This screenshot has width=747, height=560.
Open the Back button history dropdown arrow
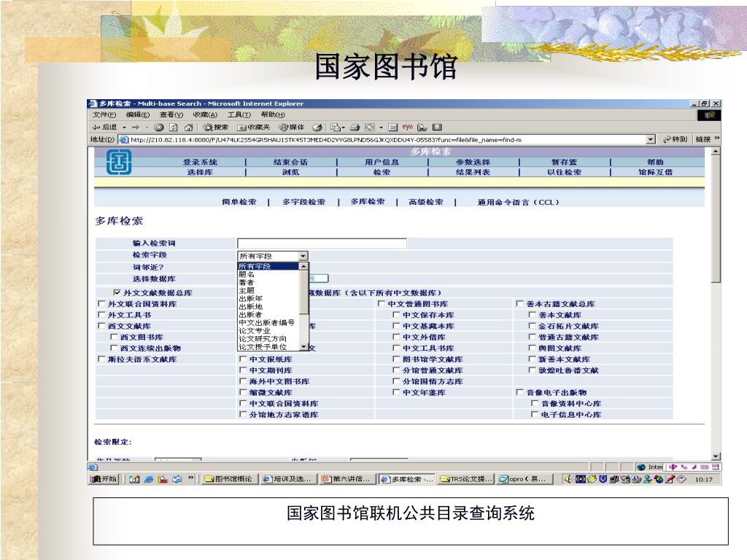[124, 127]
